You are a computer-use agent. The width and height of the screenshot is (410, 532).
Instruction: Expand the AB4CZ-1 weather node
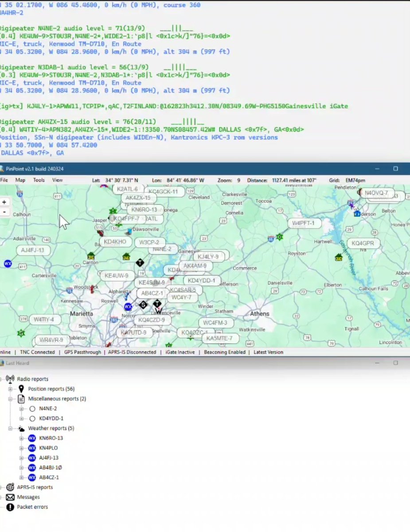[21, 477]
